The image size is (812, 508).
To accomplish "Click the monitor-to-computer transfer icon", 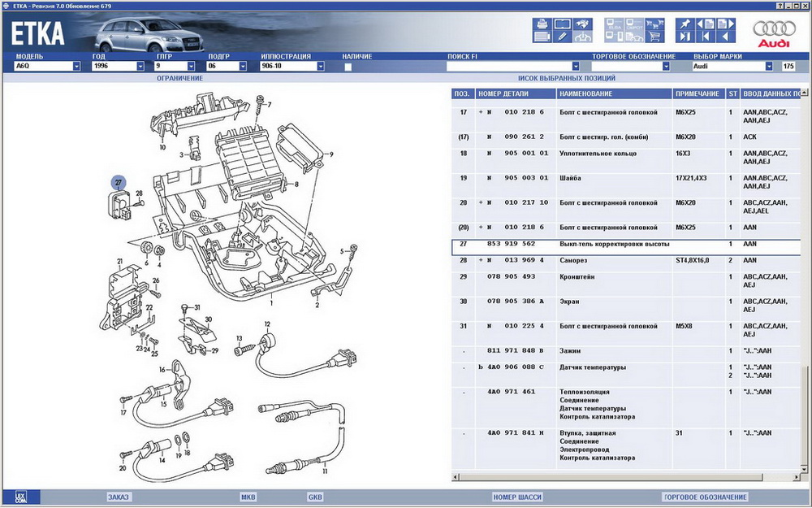I will point(614,37).
